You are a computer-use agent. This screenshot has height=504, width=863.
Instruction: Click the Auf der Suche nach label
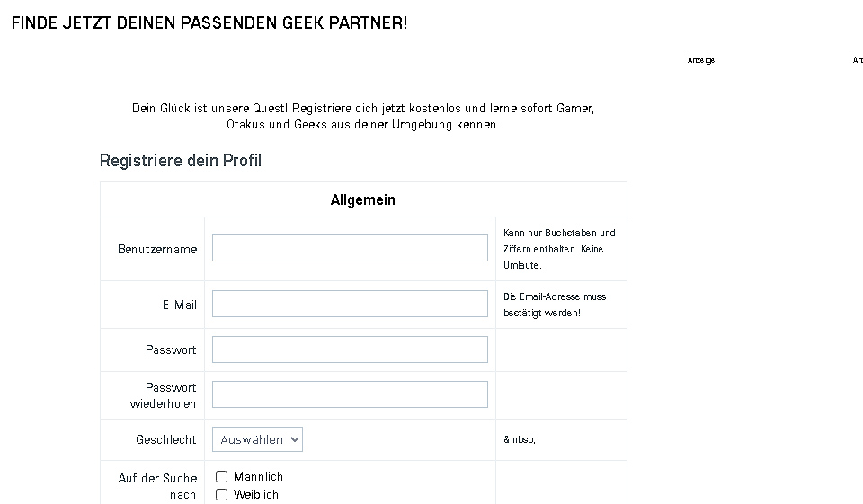tap(158, 486)
